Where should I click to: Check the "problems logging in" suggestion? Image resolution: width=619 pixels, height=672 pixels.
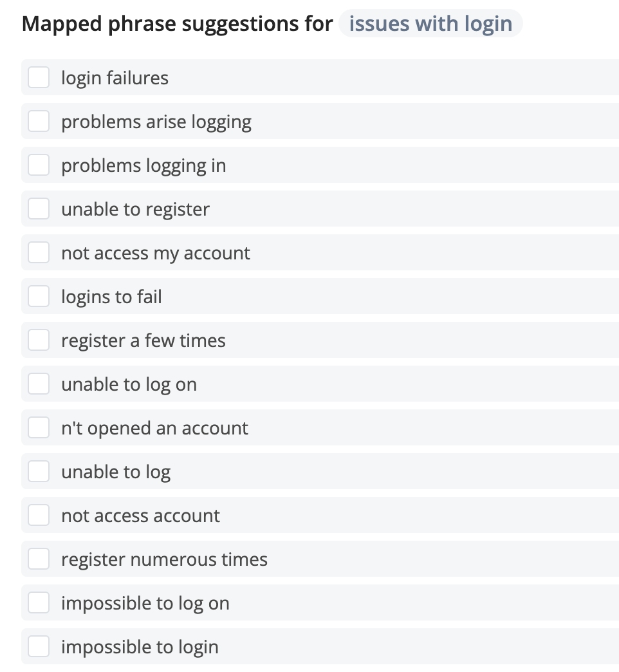[39, 165]
